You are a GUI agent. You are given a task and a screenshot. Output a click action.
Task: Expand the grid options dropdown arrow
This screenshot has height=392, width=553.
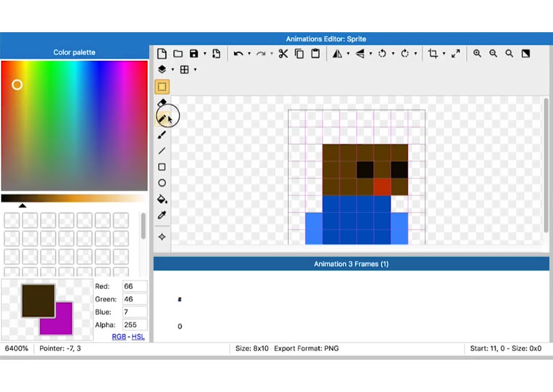(x=195, y=70)
